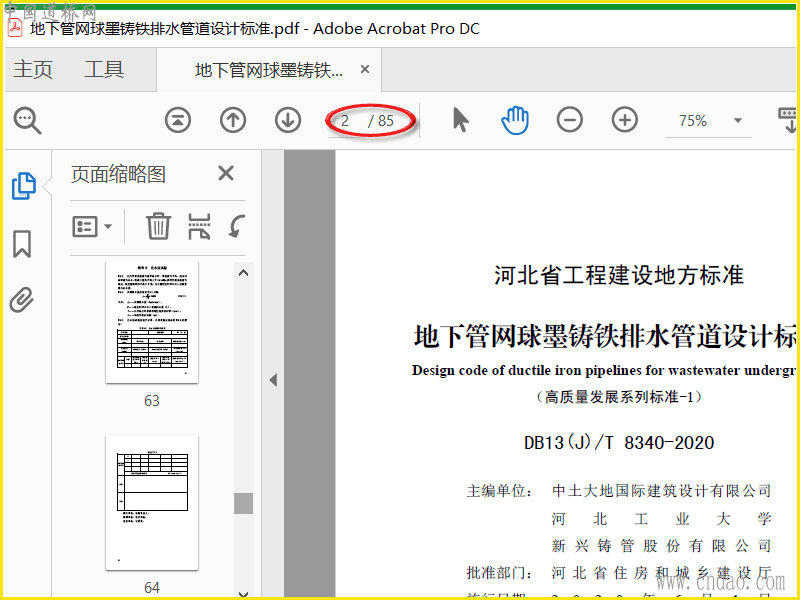Viewport: 800px width, 600px height.
Task: Switch to the 主页 tab
Action: [33, 69]
